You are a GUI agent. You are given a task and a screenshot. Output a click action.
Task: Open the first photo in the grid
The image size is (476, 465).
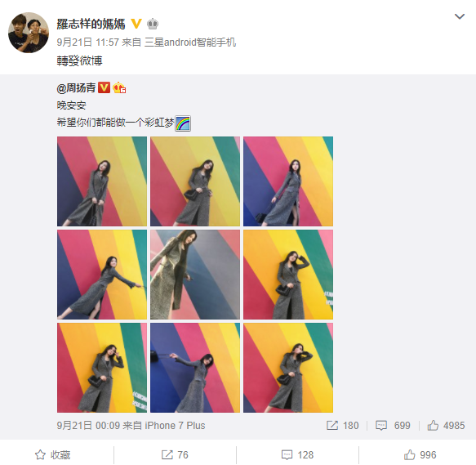point(102,181)
